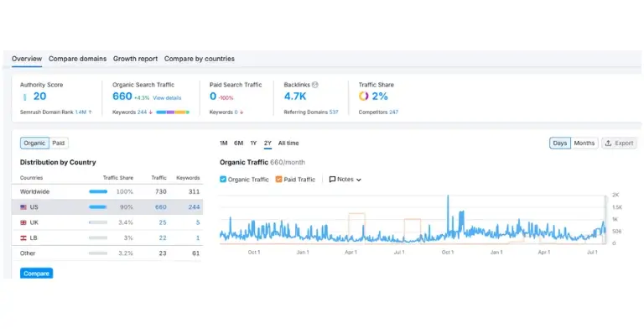The image size is (644, 329).
Task: Click the Authority Score bar icon
Action: tap(25, 97)
